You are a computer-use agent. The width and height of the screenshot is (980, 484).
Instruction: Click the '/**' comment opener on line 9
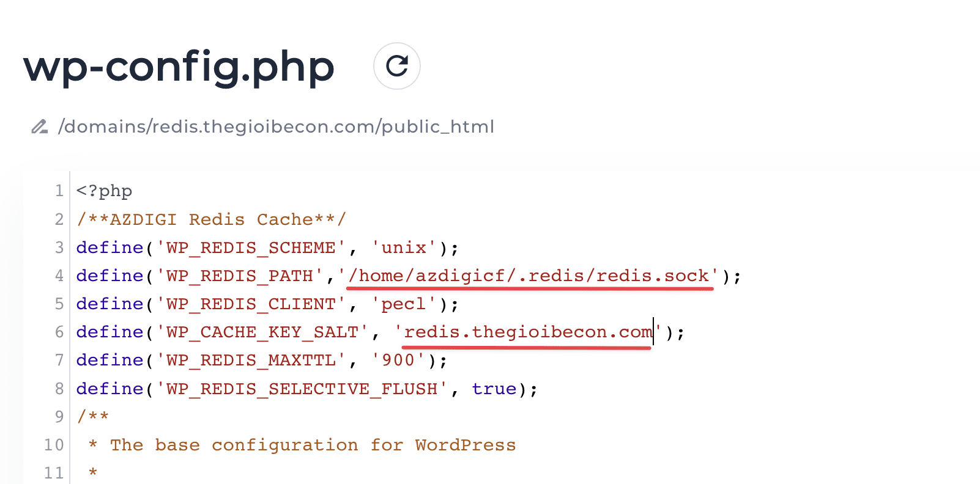[93, 417]
